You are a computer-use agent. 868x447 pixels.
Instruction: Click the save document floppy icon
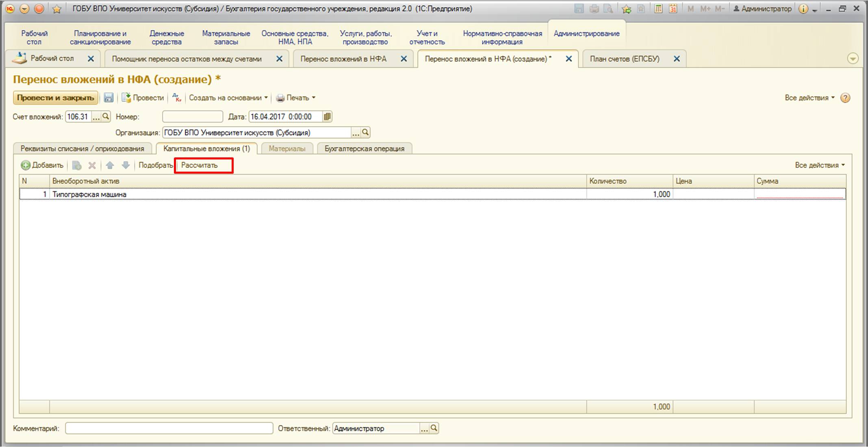(x=108, y=98)
